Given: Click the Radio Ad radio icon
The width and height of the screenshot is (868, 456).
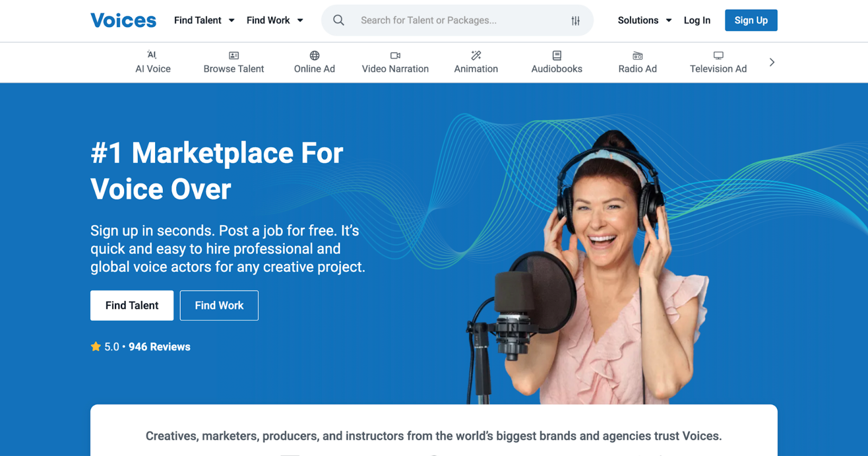Looking at the screenshot, I should [637, 55].
